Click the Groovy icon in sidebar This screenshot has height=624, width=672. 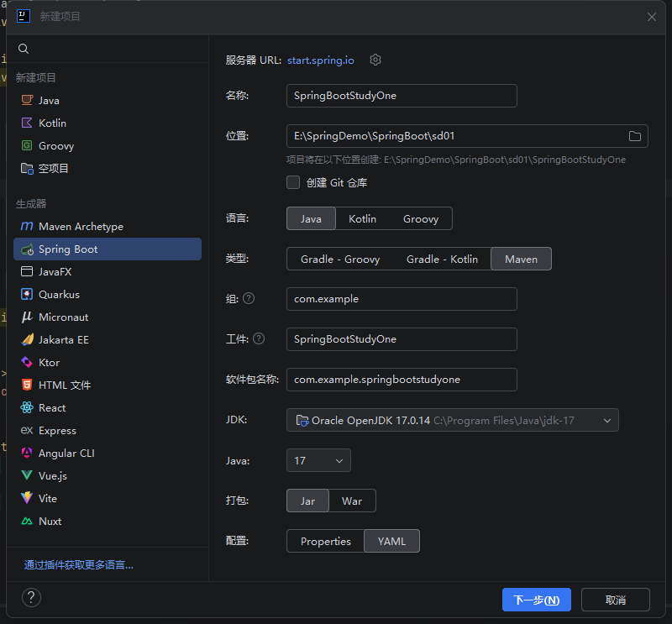click(27, 146)
